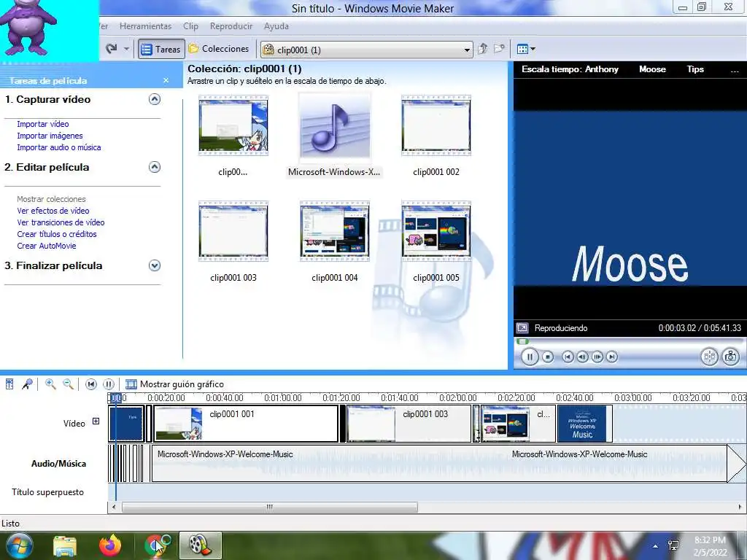
Task: Click the Importar imágenes link
Action: 50,136
